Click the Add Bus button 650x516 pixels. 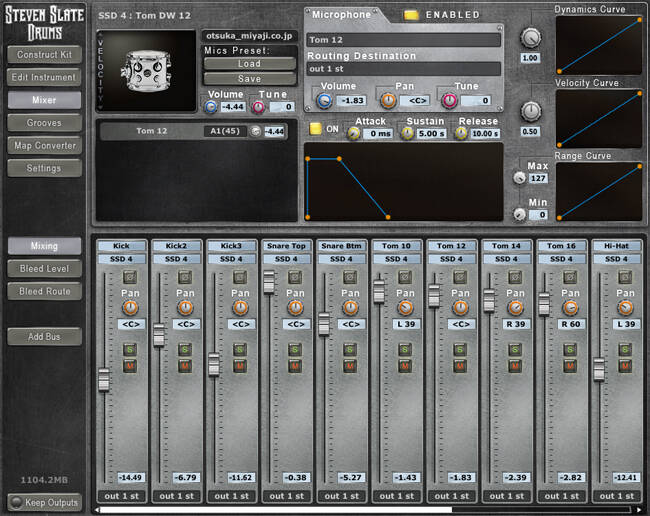44,337
